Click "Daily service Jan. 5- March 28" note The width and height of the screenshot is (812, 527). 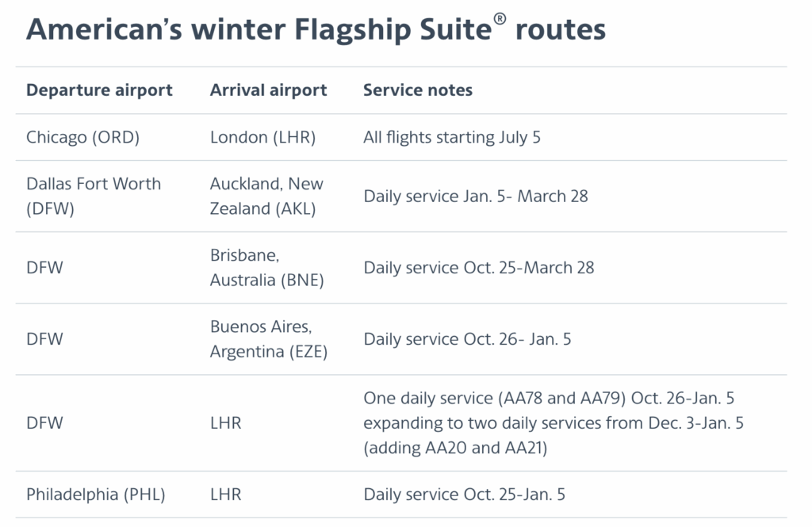(x=476, y=196)
